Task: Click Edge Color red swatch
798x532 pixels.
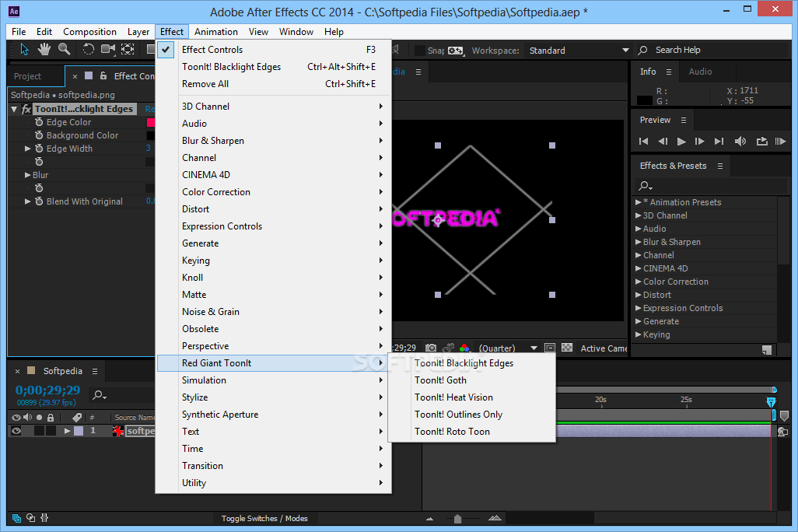Action: [x=151, y=122]
